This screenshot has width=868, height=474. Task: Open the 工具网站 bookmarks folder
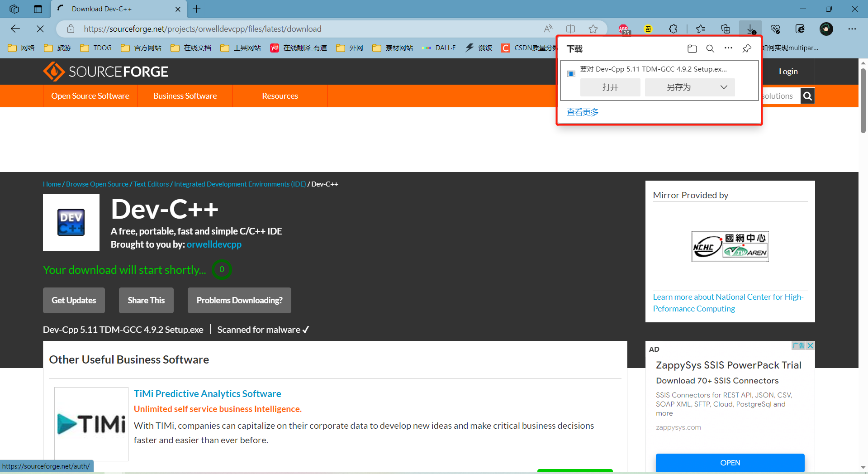241,48
